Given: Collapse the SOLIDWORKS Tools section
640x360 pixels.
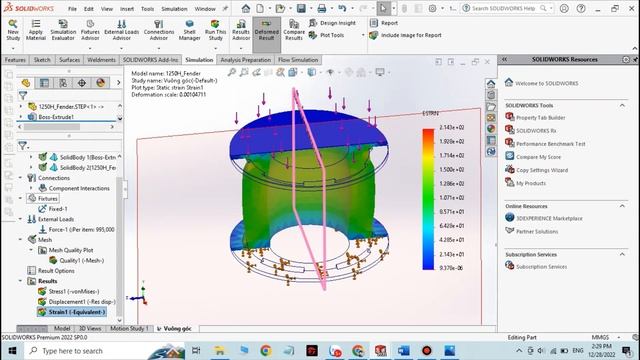Looking at the screenshot, I should click(622, 105).
